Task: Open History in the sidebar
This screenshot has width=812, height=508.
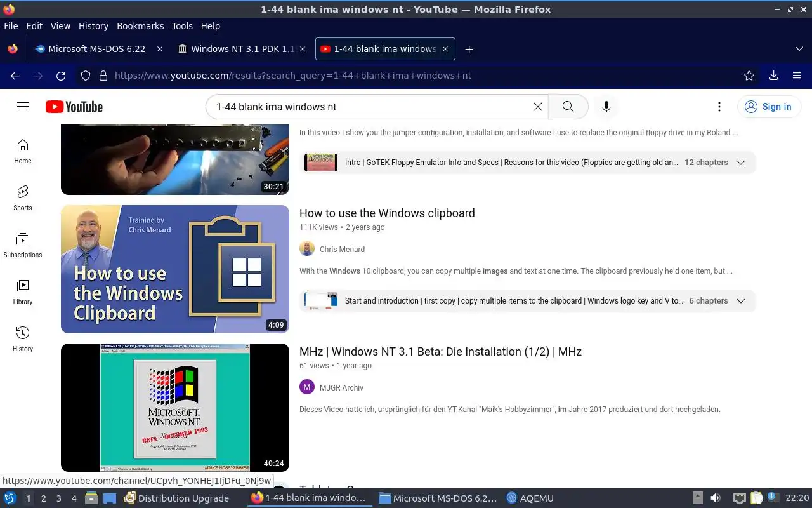Action: pyautogui.click(x=23, y=339)
